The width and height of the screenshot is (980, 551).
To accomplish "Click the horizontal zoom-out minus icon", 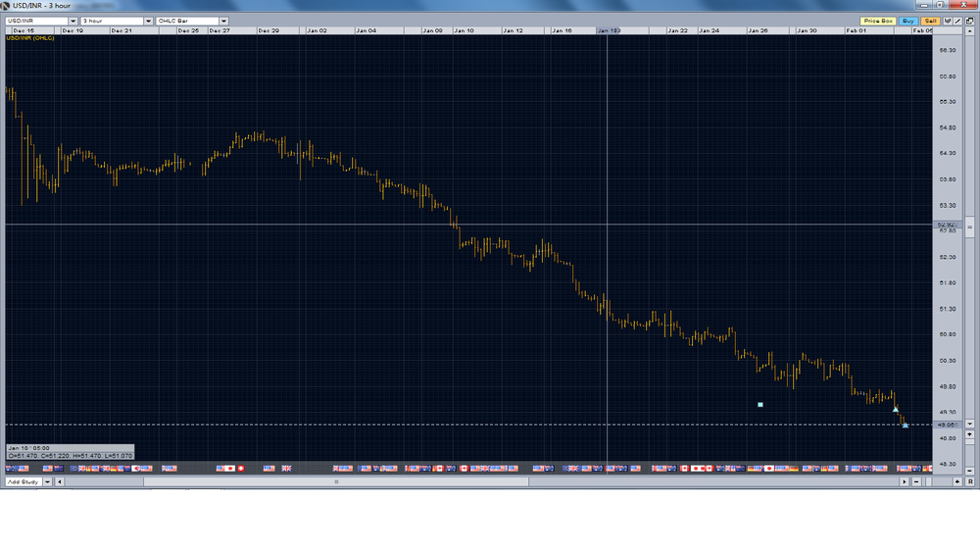I will coord(916,481).
